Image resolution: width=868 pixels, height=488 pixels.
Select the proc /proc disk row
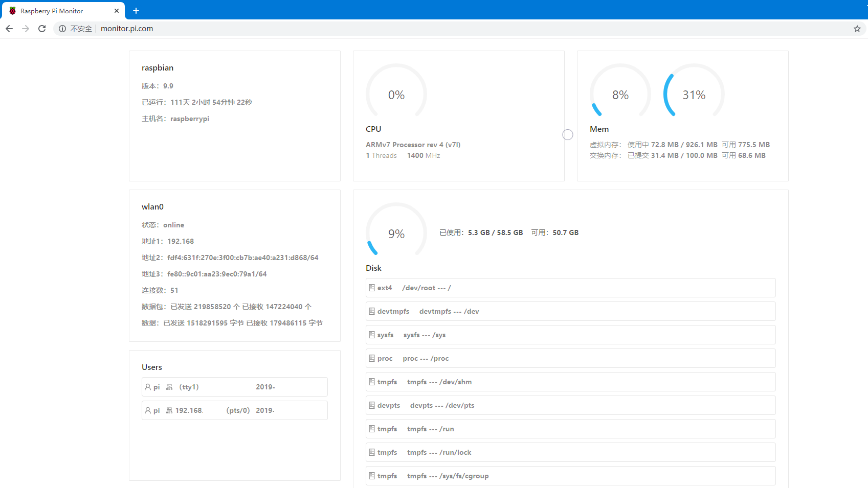click(x=570, y=358)
